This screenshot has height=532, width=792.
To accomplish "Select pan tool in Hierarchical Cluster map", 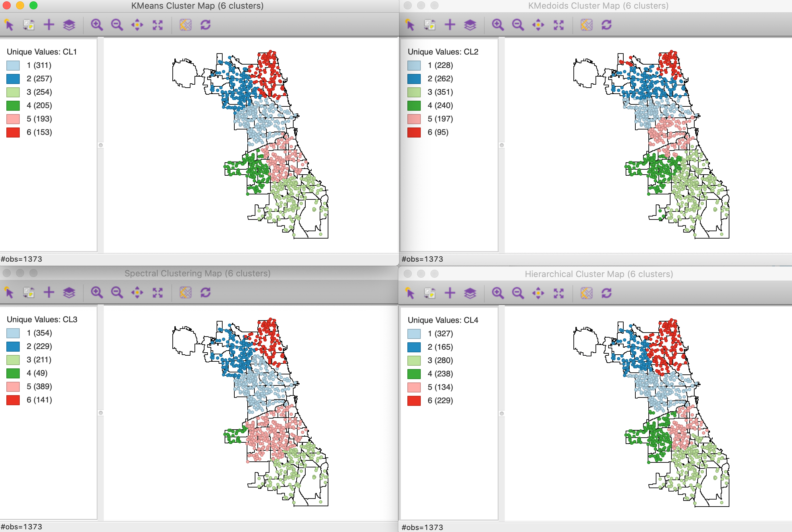I will pyautogui.click(x=538, y=293).
